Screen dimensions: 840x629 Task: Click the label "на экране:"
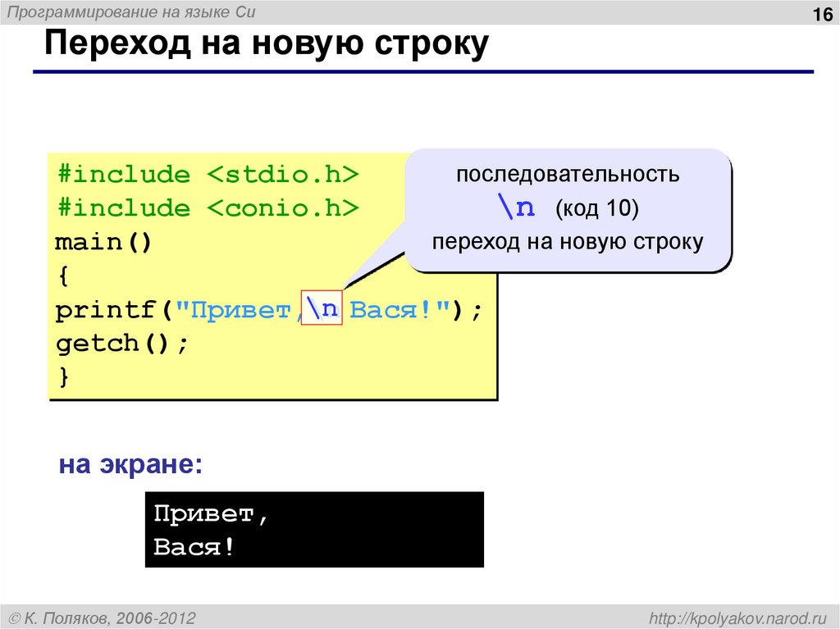tap(130, 464)
